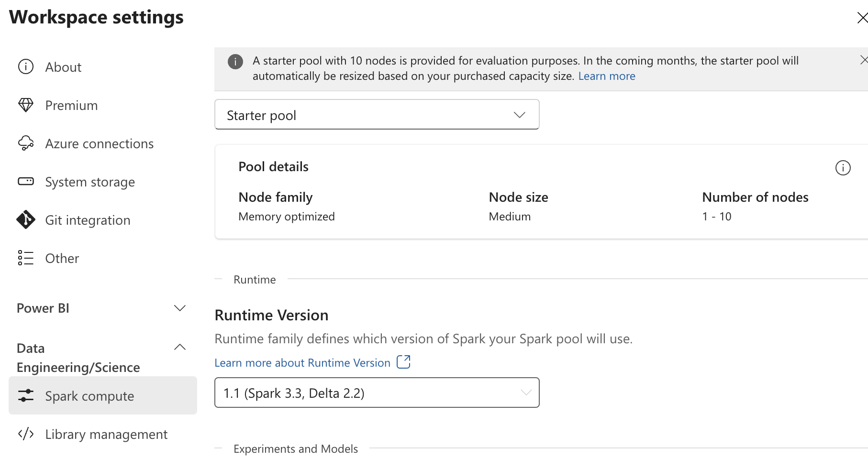This screenshot has width=868, height=458.
Task: Click the Library management code icon
Action: [x=26, y=434]
